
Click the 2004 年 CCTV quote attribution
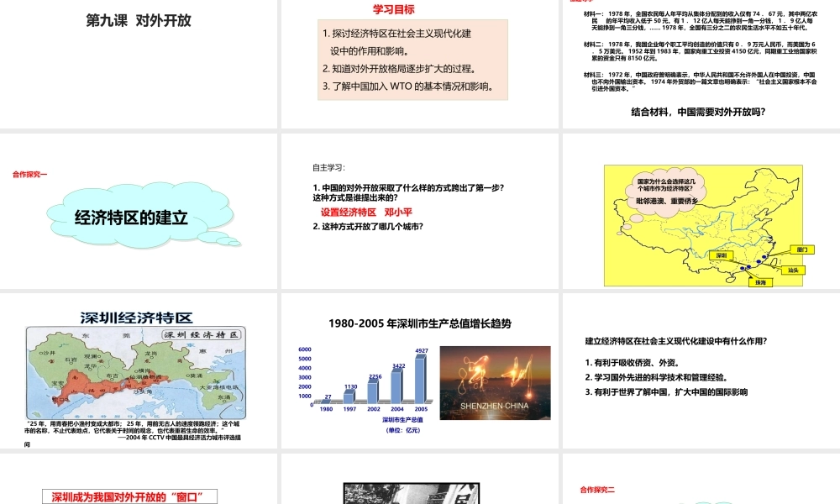pyautogui.click(x=180, y=438)
